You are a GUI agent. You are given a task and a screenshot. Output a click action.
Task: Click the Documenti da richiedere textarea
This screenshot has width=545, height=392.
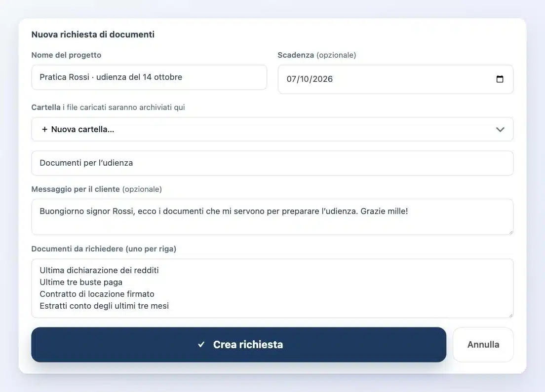pyautogui.click(x=272, y=288)
